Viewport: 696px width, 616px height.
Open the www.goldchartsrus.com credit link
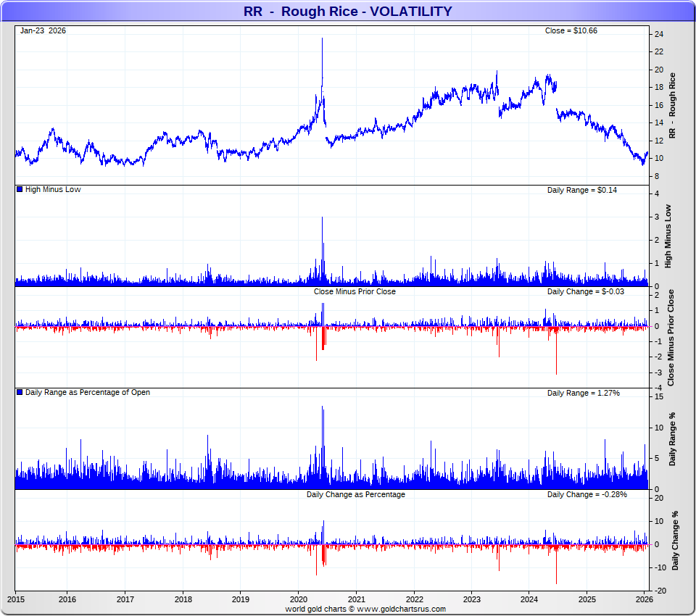pos(401,609)
